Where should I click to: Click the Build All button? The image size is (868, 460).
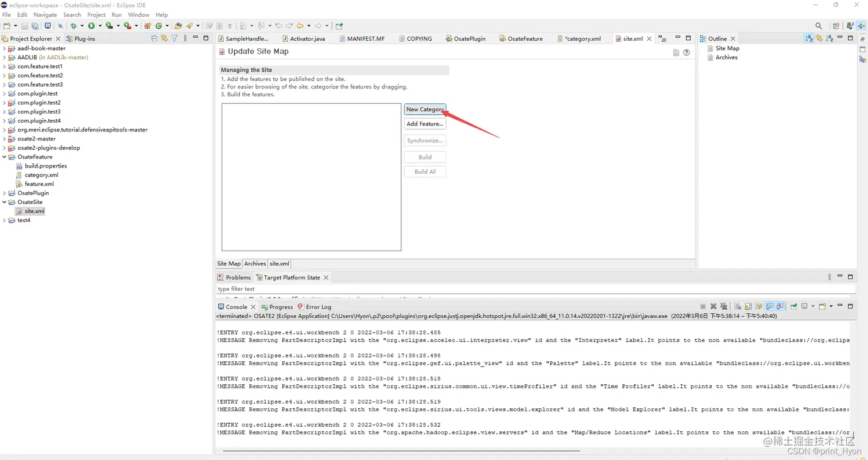(x=425, y=171)
